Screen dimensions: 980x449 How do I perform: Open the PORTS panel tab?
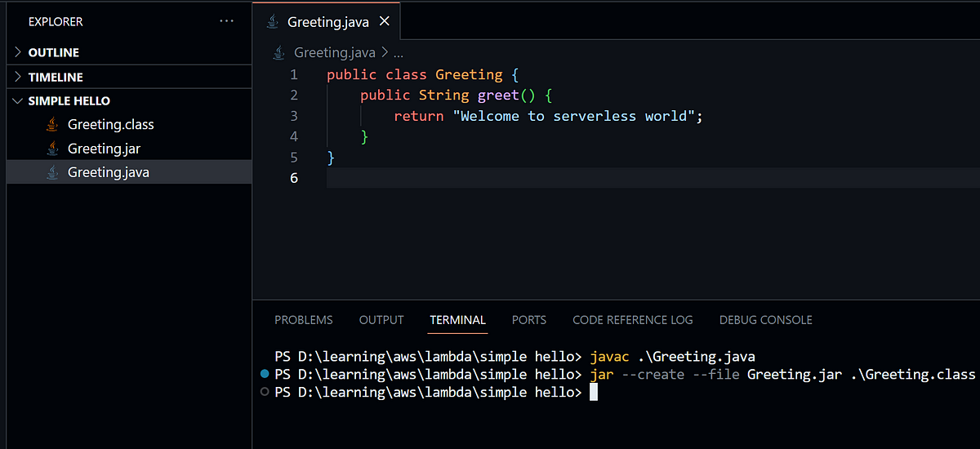[x=529, y=320]
